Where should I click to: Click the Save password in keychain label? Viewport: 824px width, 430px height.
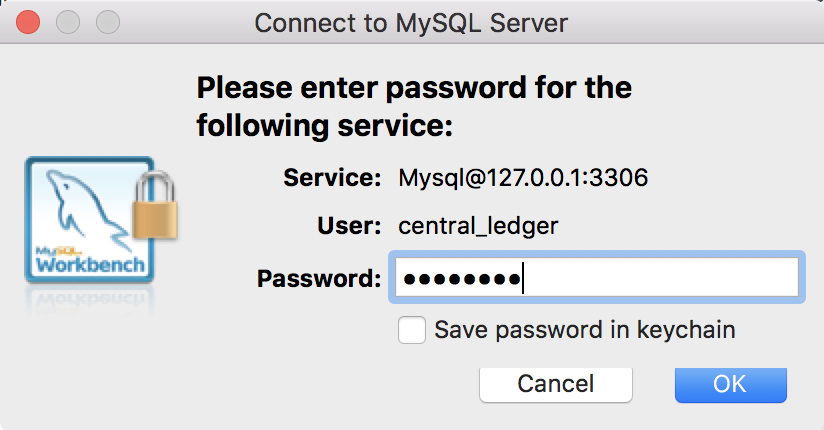coord(585,330)
